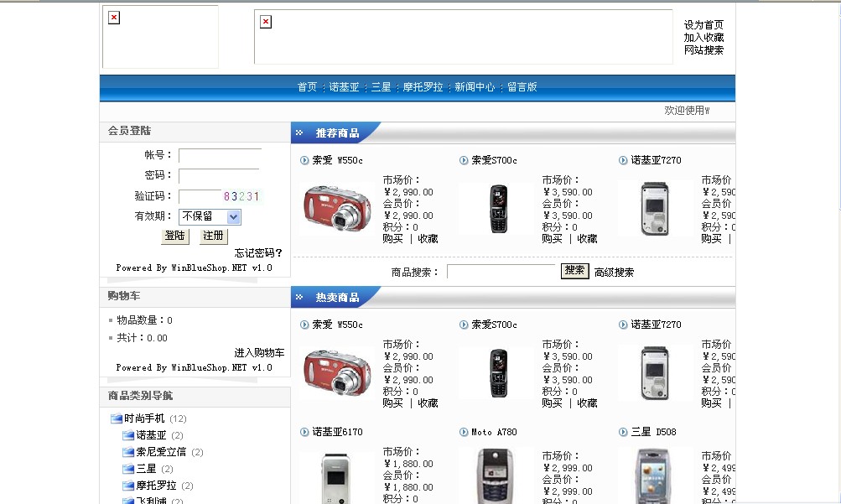This screenshot has height=504, width=841.
Task: Click the folder icon beside 摩托罗拉 category
Action: pyautogui.click(x=128, y=486)
